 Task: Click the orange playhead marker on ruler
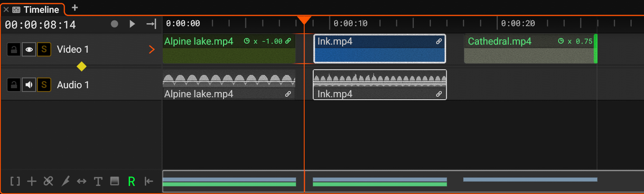pos(304,20)
